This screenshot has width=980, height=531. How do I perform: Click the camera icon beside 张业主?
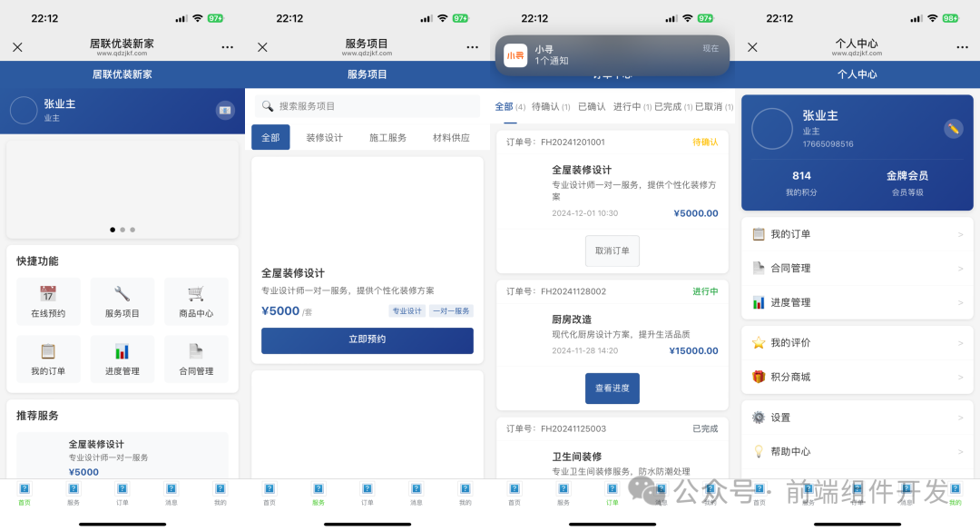coord(224,111)
